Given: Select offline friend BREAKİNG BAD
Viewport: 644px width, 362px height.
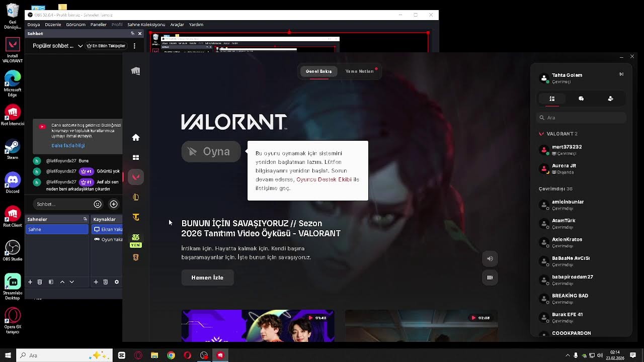Looking at the screenshot, I should coord(581,299).
